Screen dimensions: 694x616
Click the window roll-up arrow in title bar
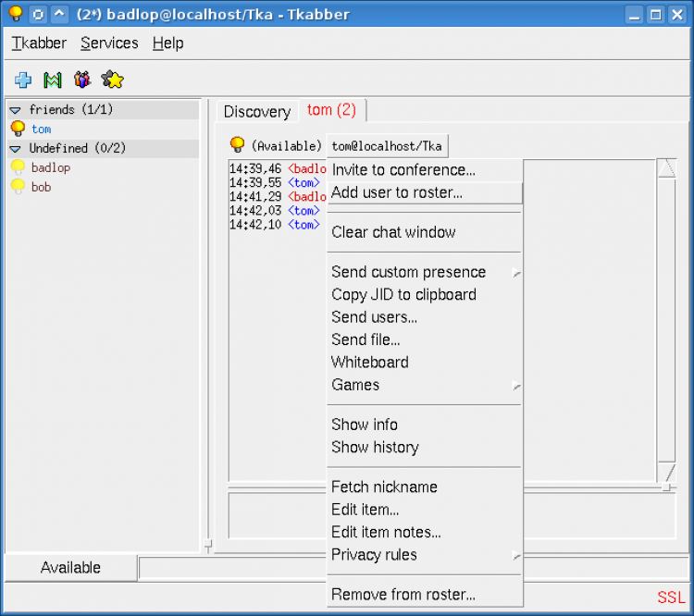click(59, 14)
